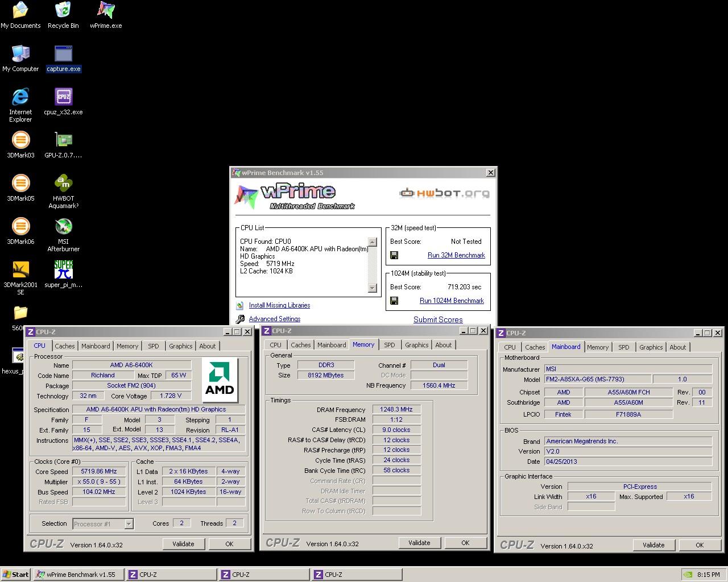The height and width of the screenshot is (582, 728).
Task: Select the 3DMark2001 SE desktop icon
Action: pos(20,278)
